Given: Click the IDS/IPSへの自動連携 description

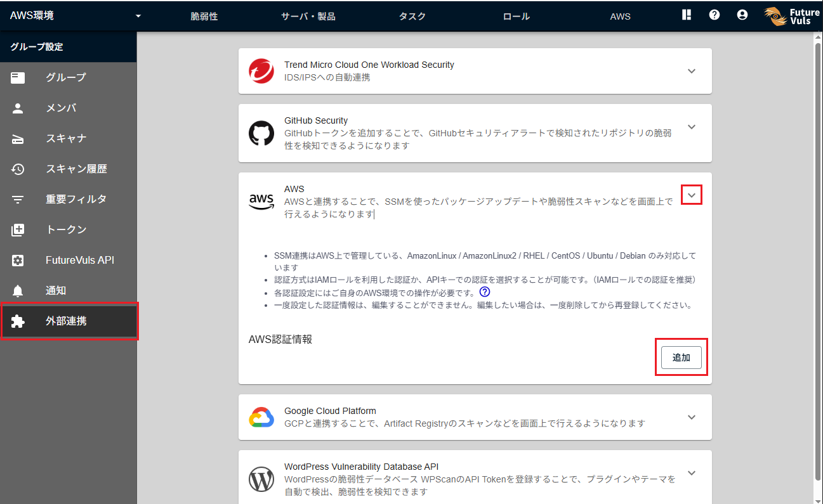Looking at the screenshot, I should click(x=327, y=77).
